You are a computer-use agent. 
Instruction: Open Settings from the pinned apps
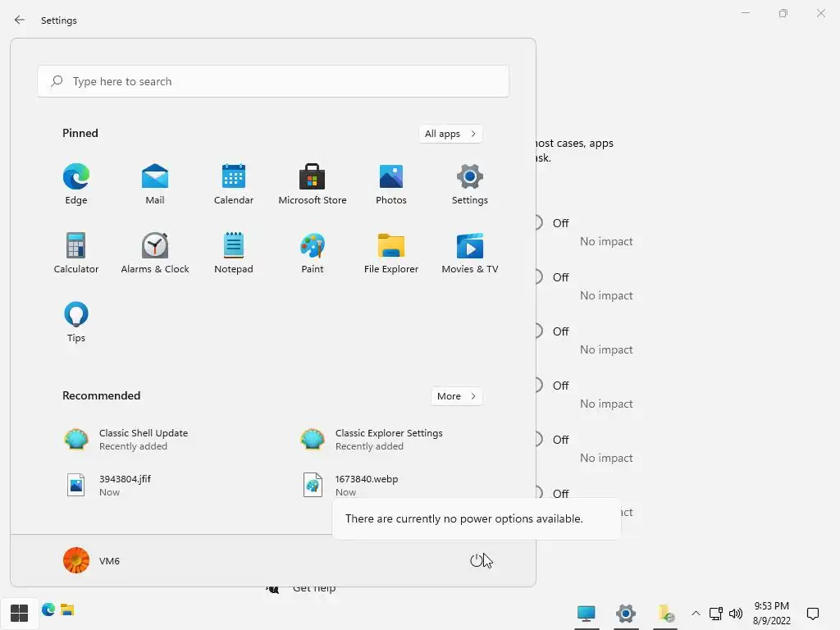[x=470, y=185]
